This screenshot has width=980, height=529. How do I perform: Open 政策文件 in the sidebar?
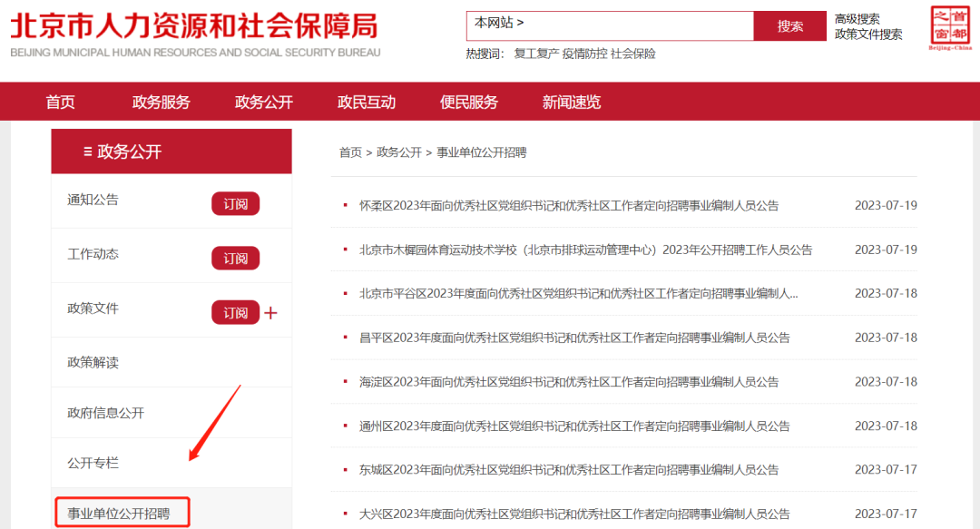pos(93,309)
